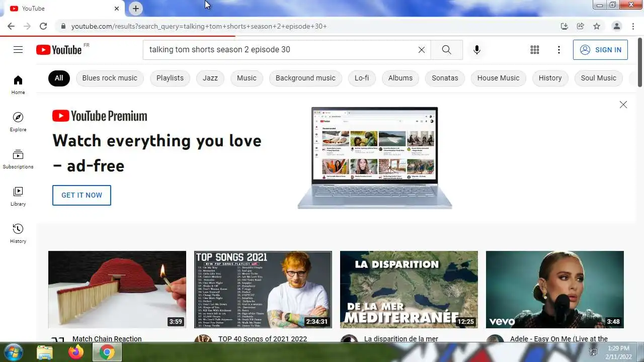The height and width of the screenshot is (362, 644).
Task: Click the Adele - Easy On Me title
Action: (x=559, y=339)
